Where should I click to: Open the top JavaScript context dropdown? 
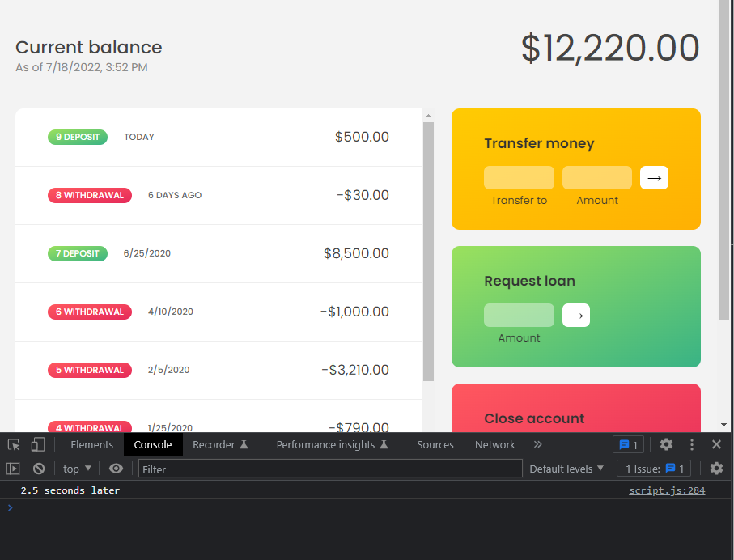[x=77, y=469]
